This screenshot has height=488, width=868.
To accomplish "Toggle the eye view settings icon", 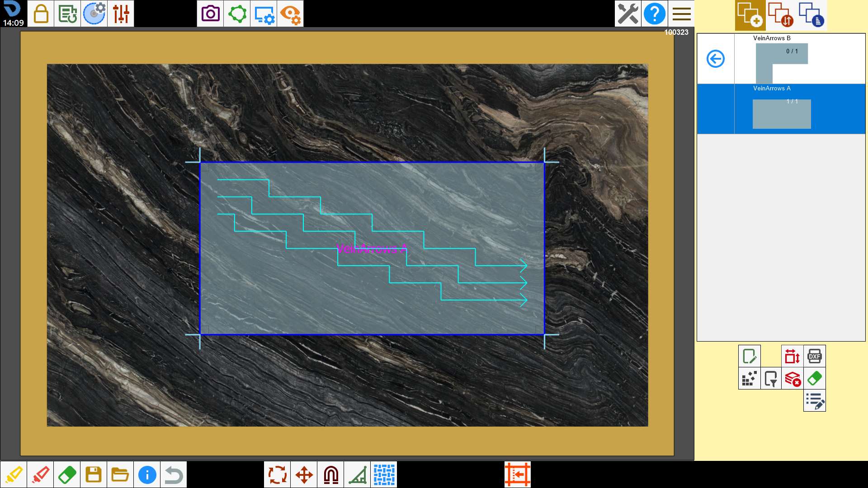I will coord(290,14).
